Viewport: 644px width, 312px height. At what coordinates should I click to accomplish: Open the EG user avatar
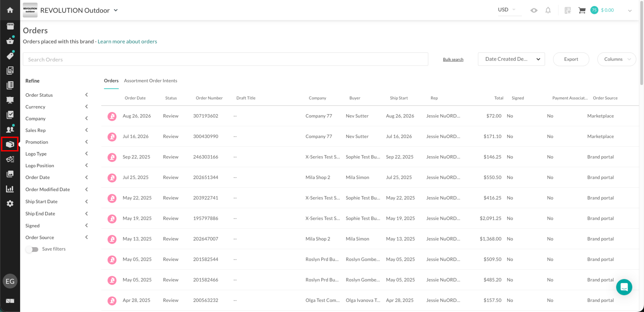click(x=10, y=281)
